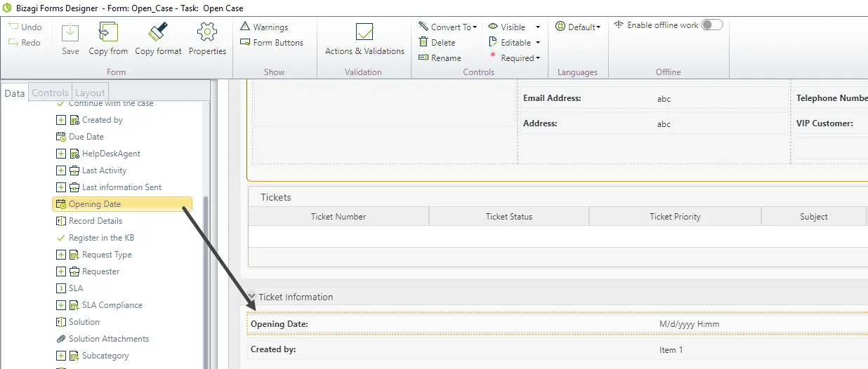Click the Redo button
The image size is (868, 369).
click(25, 42)
